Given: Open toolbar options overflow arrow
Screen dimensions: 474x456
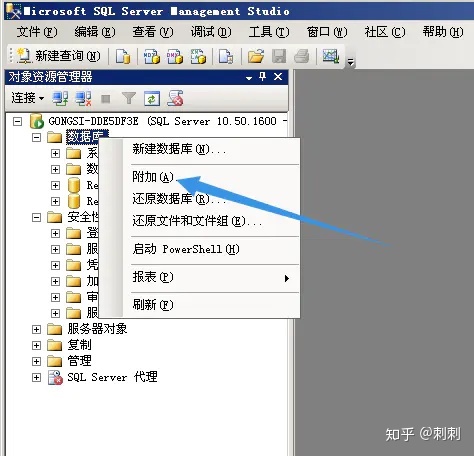Looking at the screenshot, I should pos(350,62).
